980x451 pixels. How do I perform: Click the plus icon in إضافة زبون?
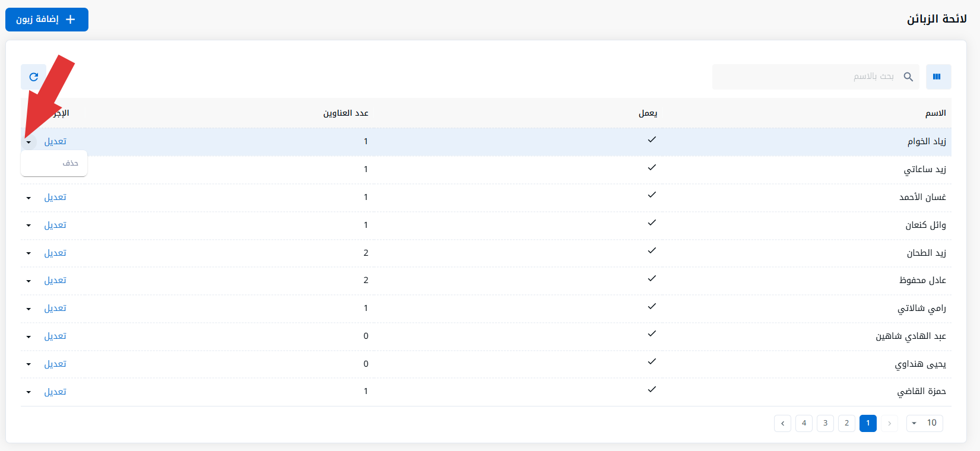[71, 20]
